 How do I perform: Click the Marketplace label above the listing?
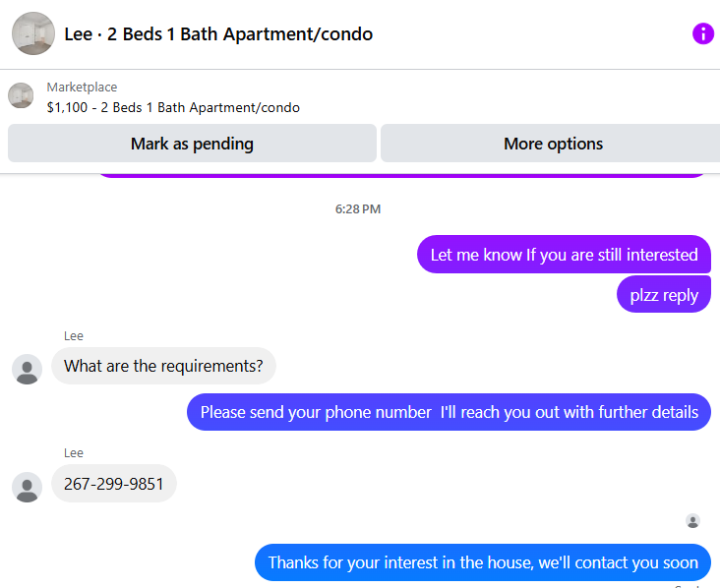coord(82,87)
